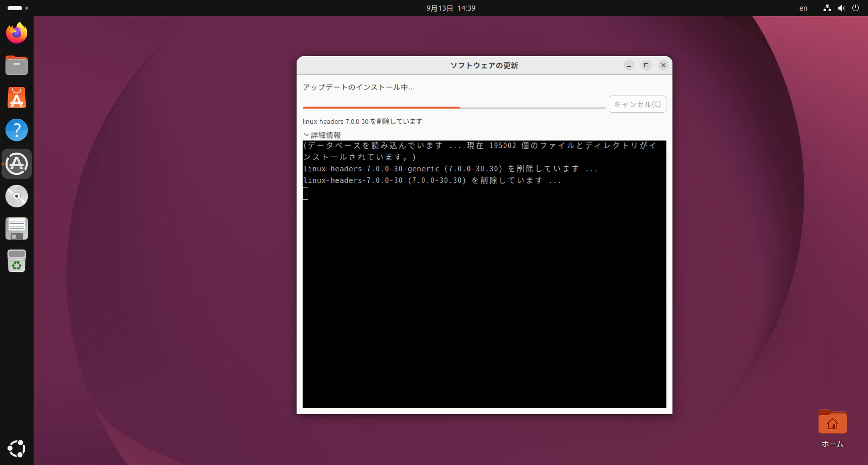Open the Files manager in dock
Screen dimensions: 868x465
pos(17,65)
